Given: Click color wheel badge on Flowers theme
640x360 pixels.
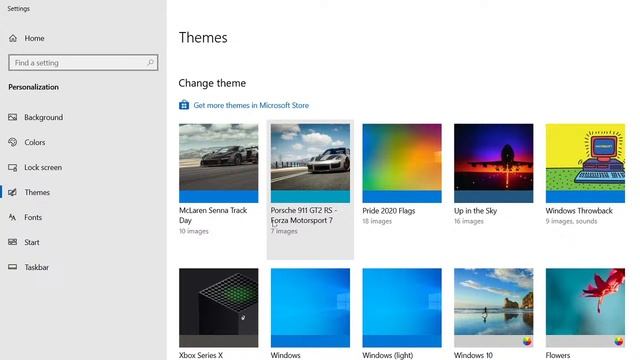Looking at the screenshot, I should coord(619,342).
